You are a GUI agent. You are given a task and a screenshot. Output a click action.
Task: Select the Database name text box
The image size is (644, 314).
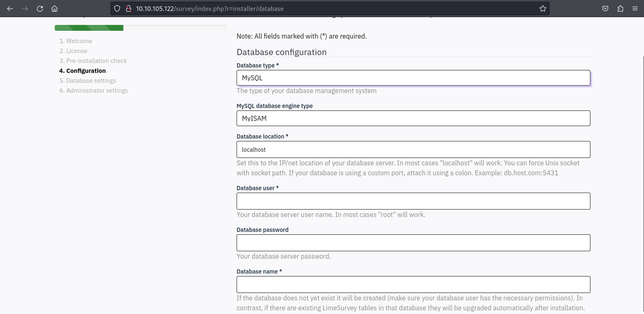click(x=413, y=284)
